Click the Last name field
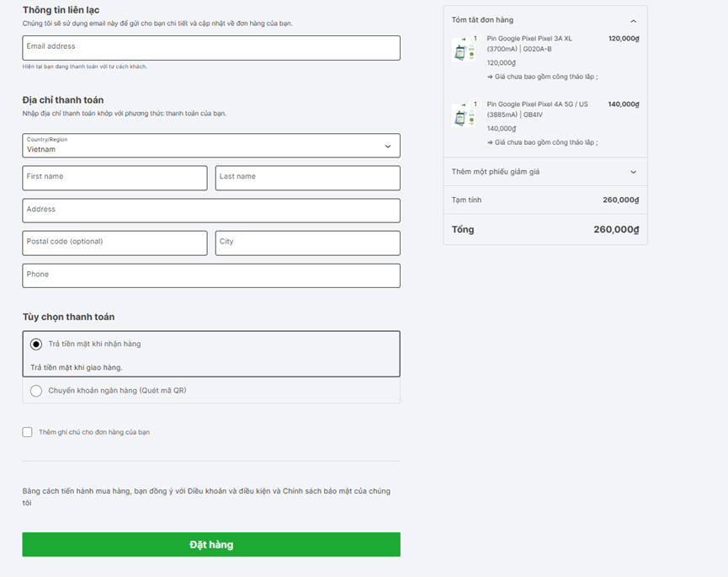The image size is (728, 577). click(x=307, y=178)
